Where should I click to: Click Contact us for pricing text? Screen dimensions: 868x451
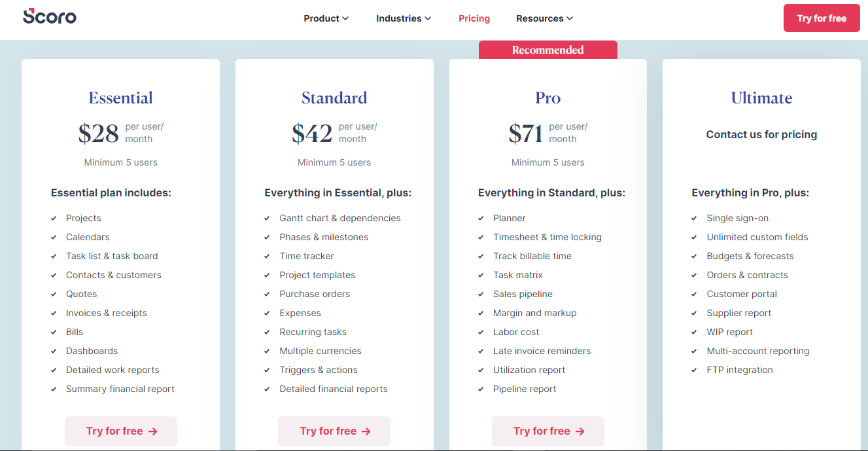761,134
